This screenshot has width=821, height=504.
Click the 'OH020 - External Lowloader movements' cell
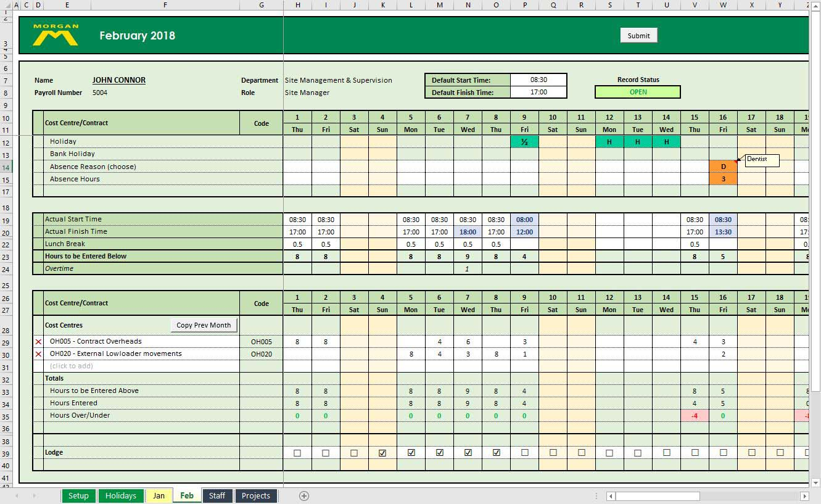point(142,354)
